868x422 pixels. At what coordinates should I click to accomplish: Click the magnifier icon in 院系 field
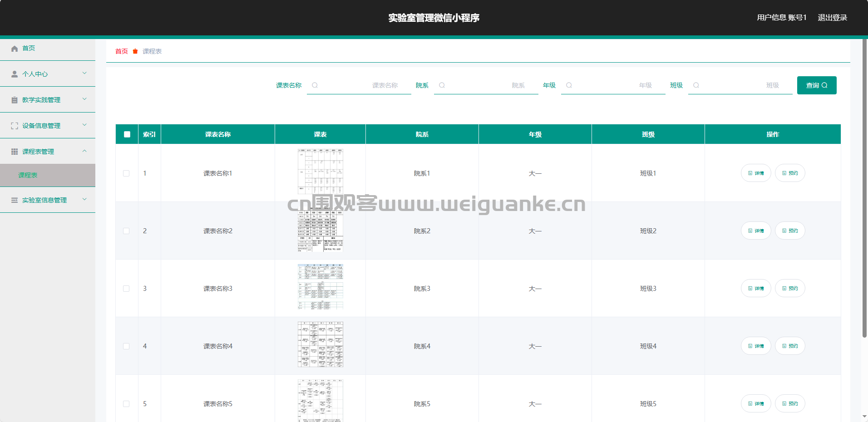tap(442, 85)
